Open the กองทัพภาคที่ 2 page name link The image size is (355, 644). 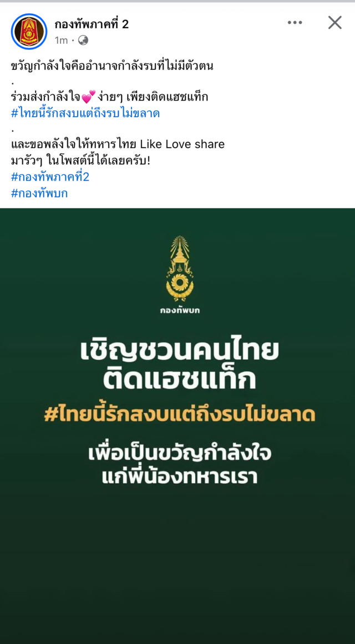92,24
